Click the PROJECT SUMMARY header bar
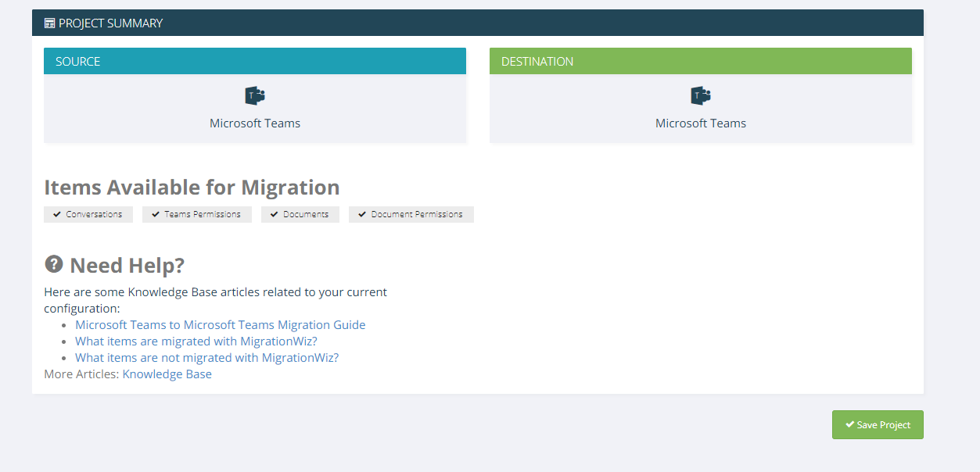The height and width of the screenshot is (472, 980). coord(478,23)
